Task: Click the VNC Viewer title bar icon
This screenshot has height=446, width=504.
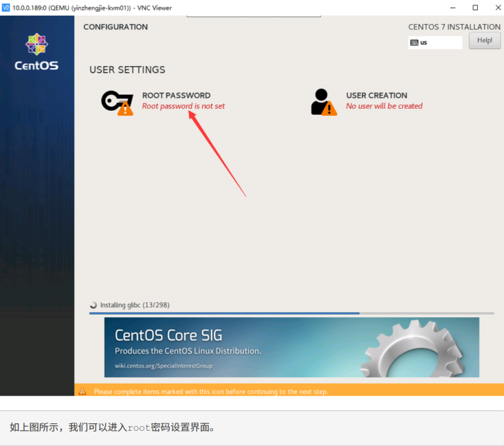Action: [6, 8]
